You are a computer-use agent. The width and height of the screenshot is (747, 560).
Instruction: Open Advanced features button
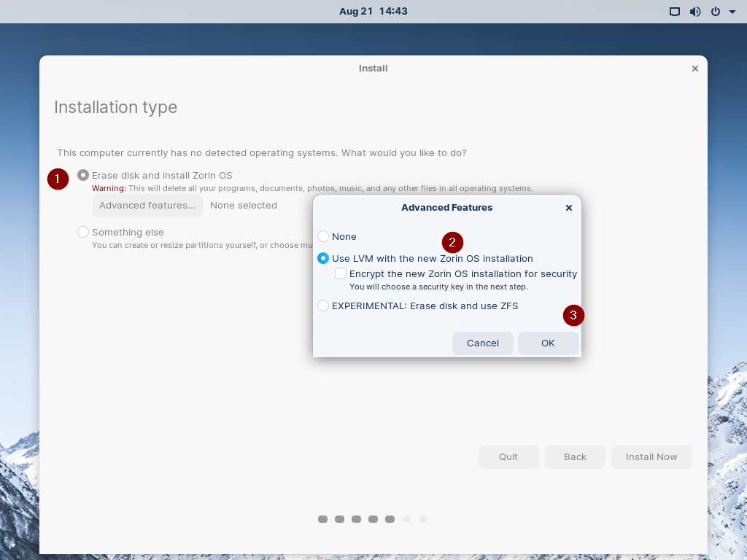tap(147, 205)
